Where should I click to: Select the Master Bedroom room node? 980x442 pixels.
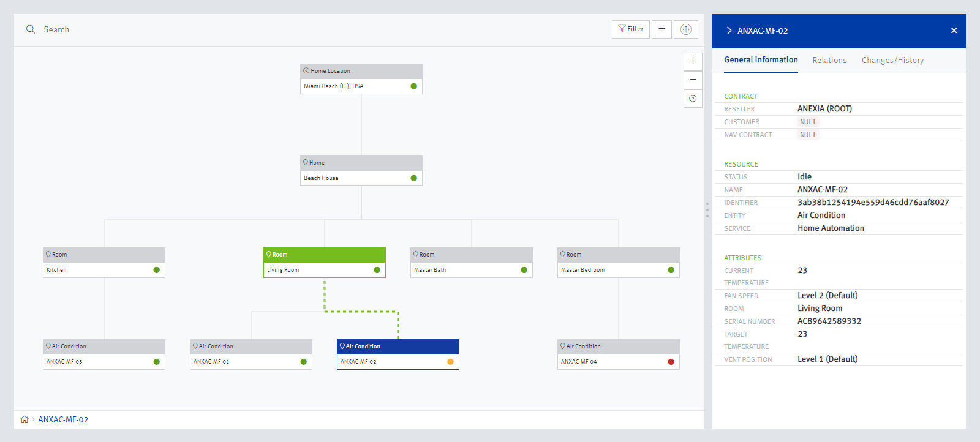point(619,263)
